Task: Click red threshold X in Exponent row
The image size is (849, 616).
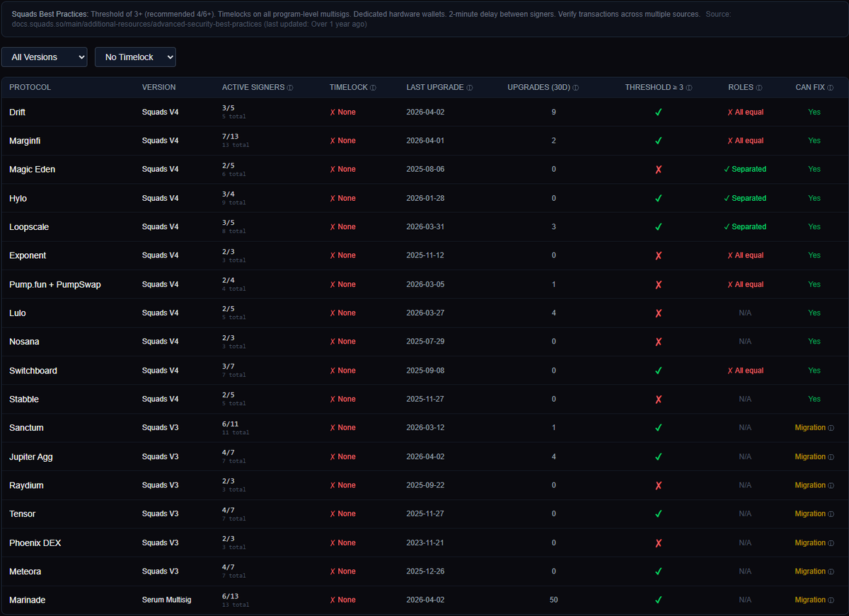Action: pos(659,255)
